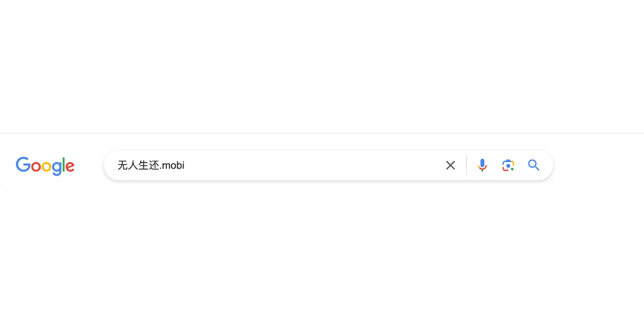
Task: Click blank page area below the search bar
Action: 322,252
